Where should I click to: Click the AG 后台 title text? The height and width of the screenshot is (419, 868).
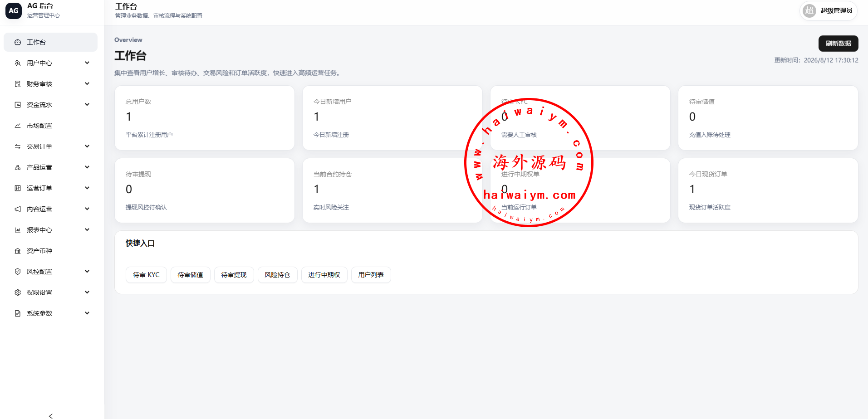[x=40, y=6]
